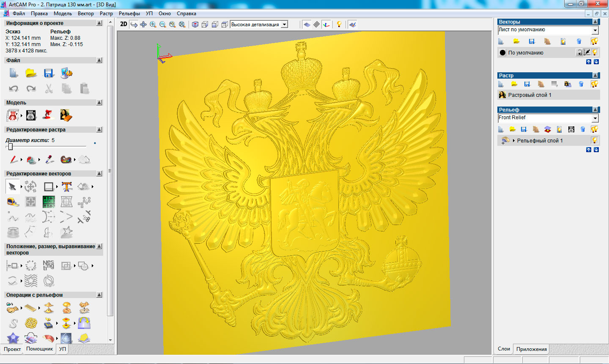Move relief layer up with blue arrow

coord(589,150)
